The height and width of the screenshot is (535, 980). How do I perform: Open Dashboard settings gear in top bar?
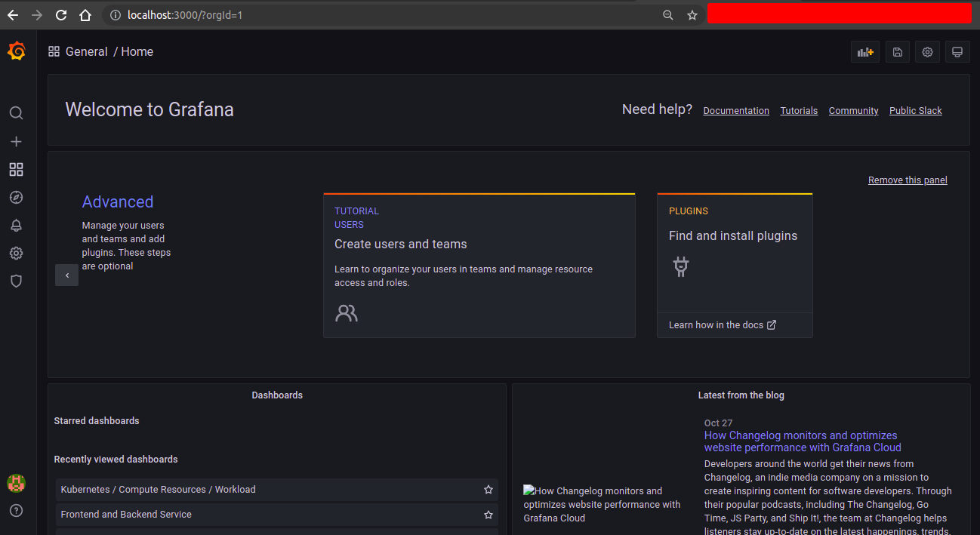click(x=928, y=52)
